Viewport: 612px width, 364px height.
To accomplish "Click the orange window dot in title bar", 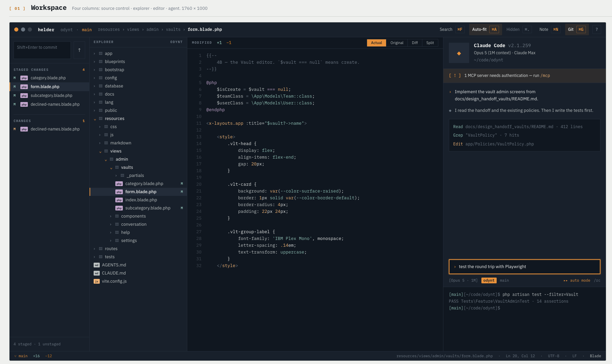I will pyautogui.click(x=16, y=29).
